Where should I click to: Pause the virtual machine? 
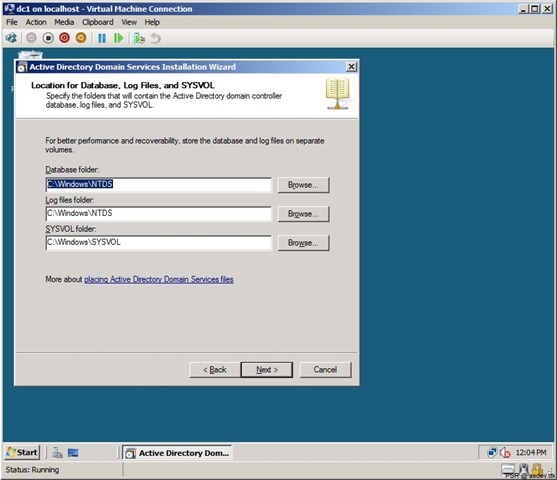pyautogui.click(x=102, y=38)
